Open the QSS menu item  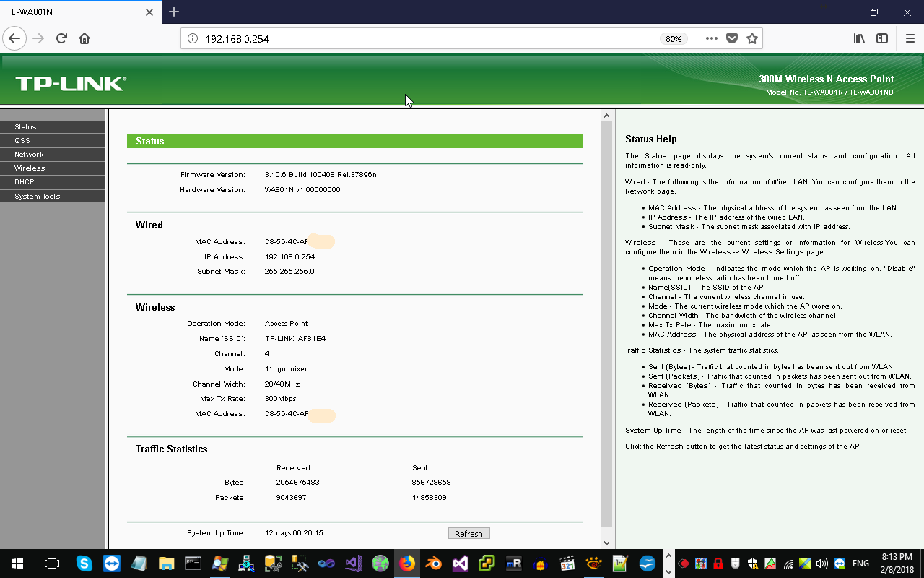pos(53,140)
